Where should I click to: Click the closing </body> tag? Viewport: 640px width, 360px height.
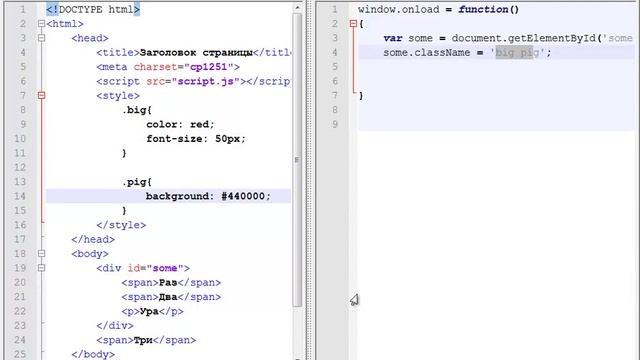(x=93, y=354)
